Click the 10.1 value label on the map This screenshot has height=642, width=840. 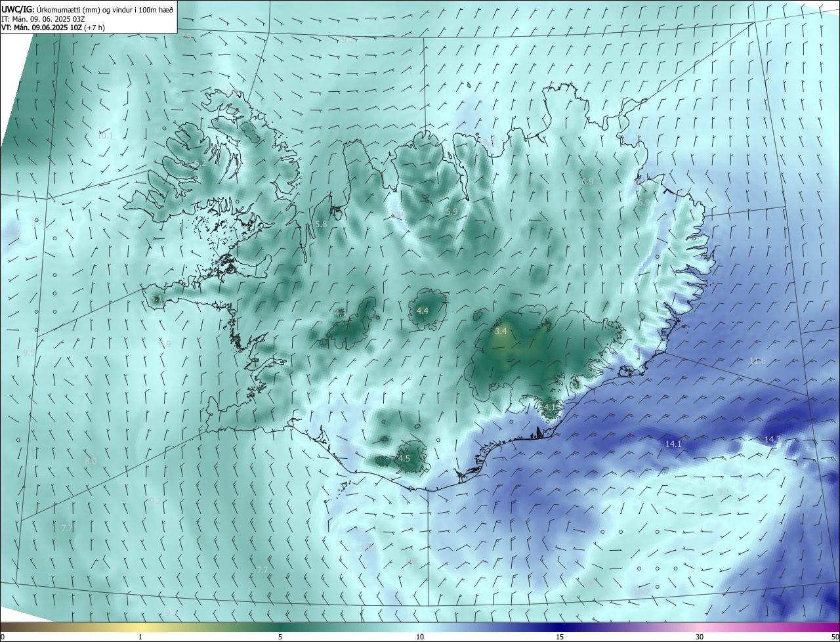point(105,136)
